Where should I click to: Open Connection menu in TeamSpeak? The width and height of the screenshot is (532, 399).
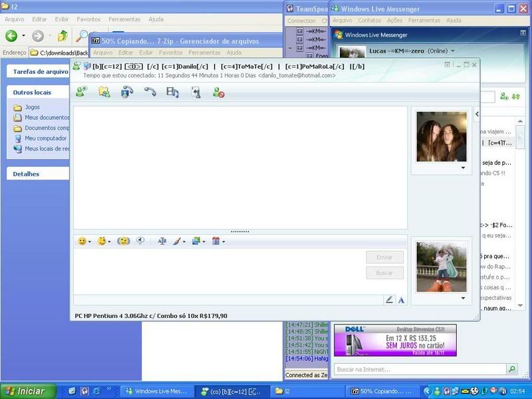click(x=301, y=21)
